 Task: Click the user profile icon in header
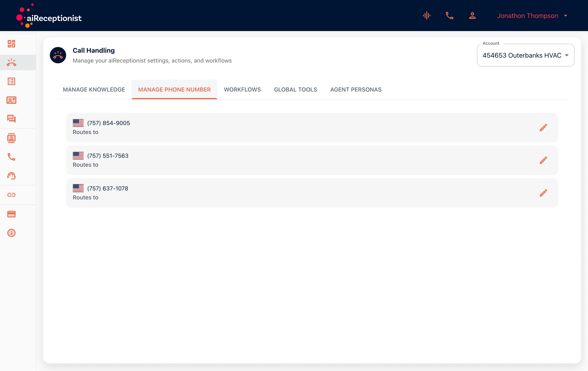pyautogui.click(x=472, y=16)
